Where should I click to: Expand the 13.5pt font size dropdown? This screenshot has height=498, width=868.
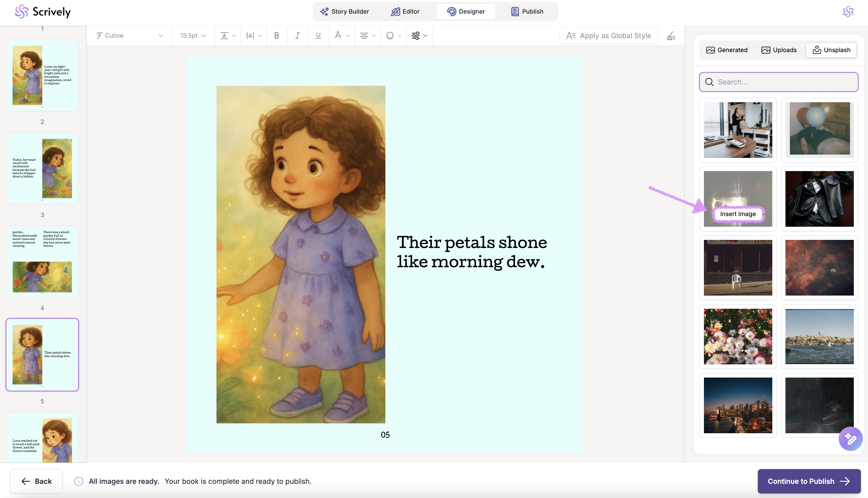coord(193,36)
